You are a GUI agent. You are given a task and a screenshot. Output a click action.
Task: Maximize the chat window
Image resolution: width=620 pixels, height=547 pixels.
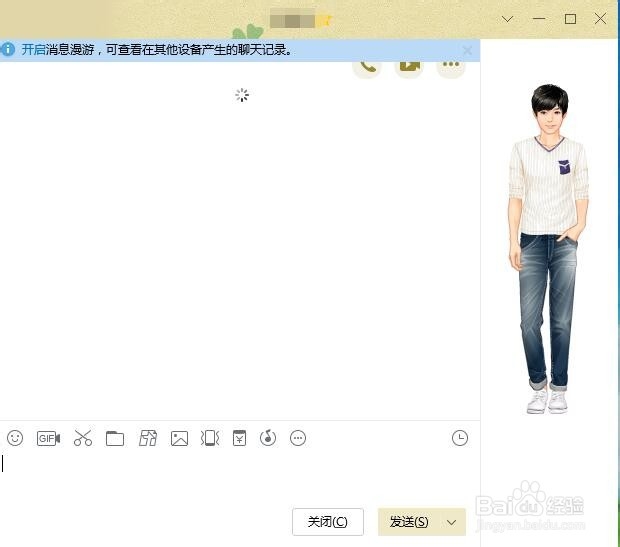570,19
